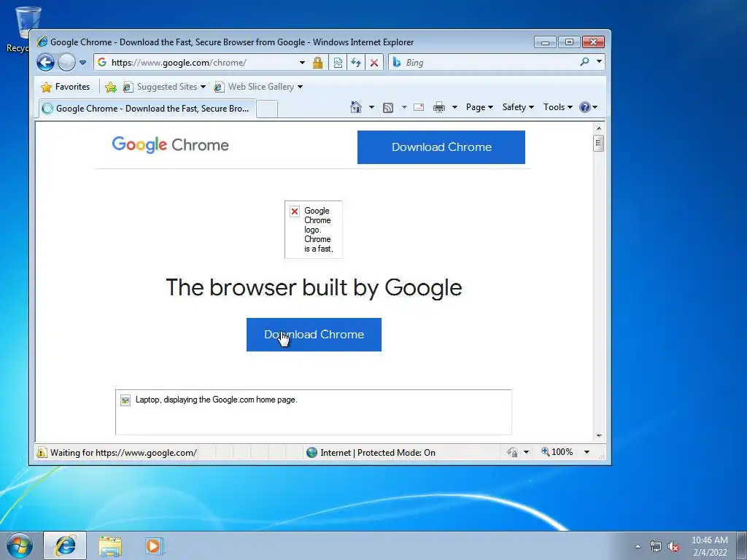The width and height of the screenshot is (747, 560).
Task: Click the privacy report icon in the status bar
Action: tap(513, 452)
